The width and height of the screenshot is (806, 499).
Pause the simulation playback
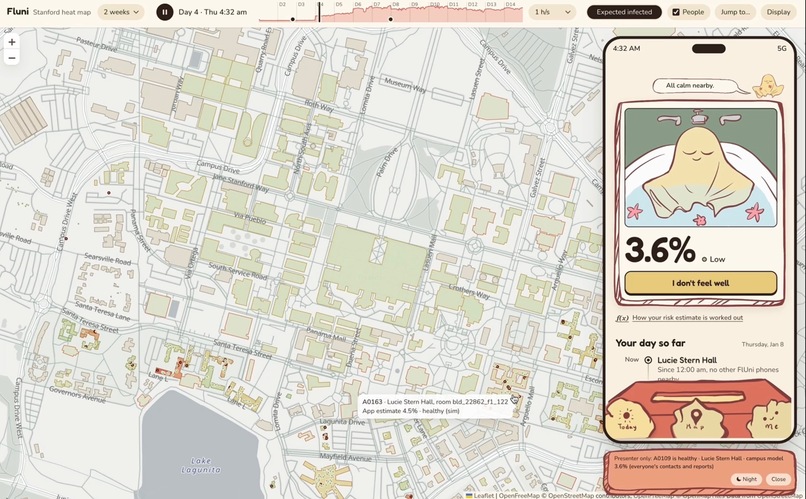tap(164, 12)
